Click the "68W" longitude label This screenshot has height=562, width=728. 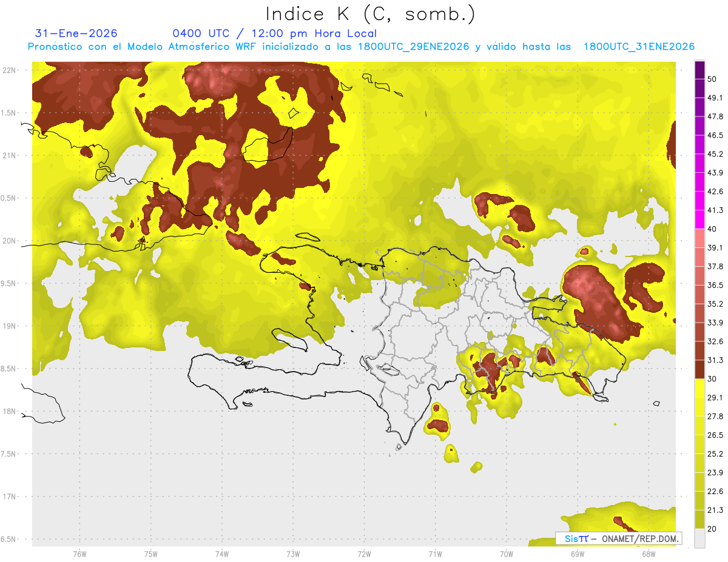tap(649, 554)
